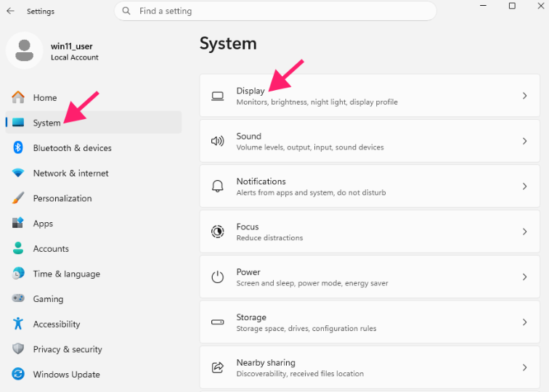Click 'Screen and sleep, power mode' description

click(x=312, y=283)
